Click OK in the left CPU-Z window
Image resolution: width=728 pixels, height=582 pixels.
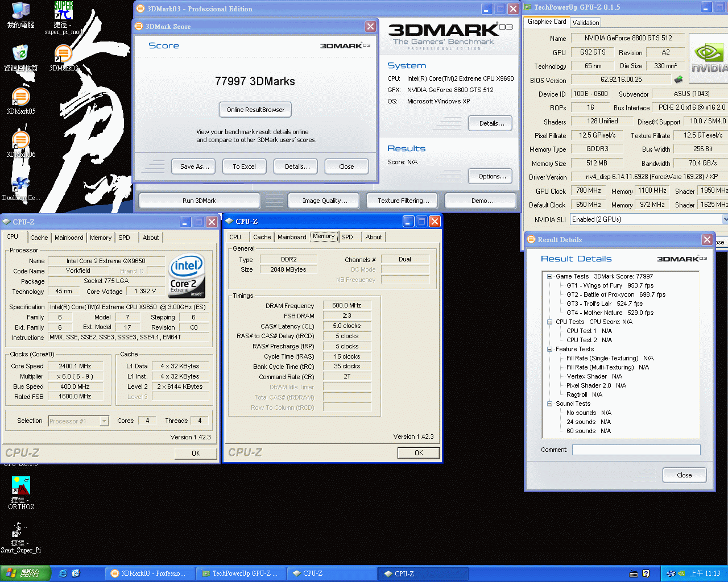click(x=196, y=454)
